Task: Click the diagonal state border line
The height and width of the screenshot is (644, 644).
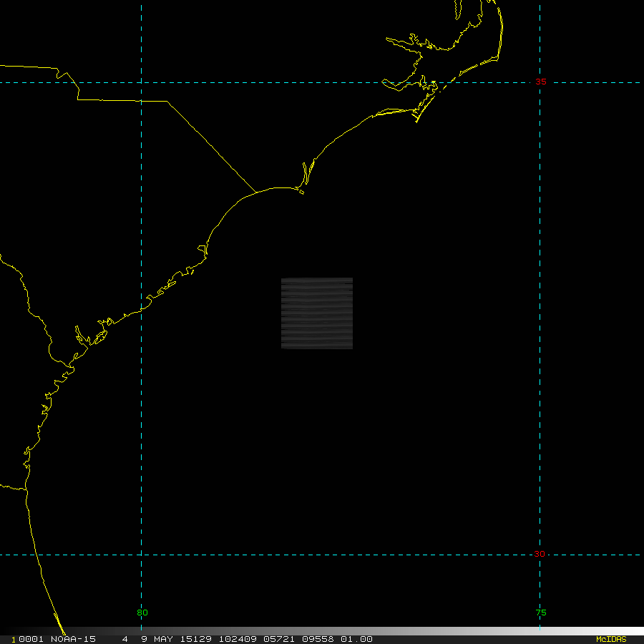Action: pos(212,147)
